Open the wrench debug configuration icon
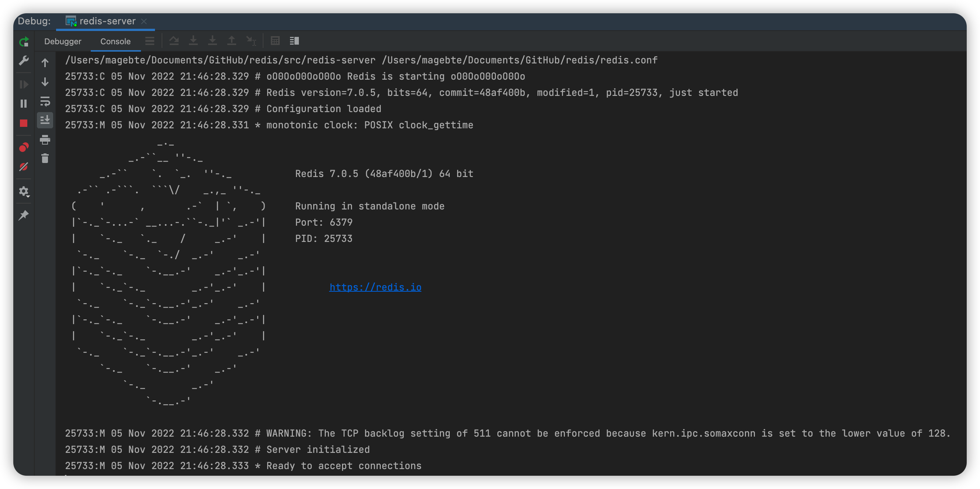 coord(24,61)
